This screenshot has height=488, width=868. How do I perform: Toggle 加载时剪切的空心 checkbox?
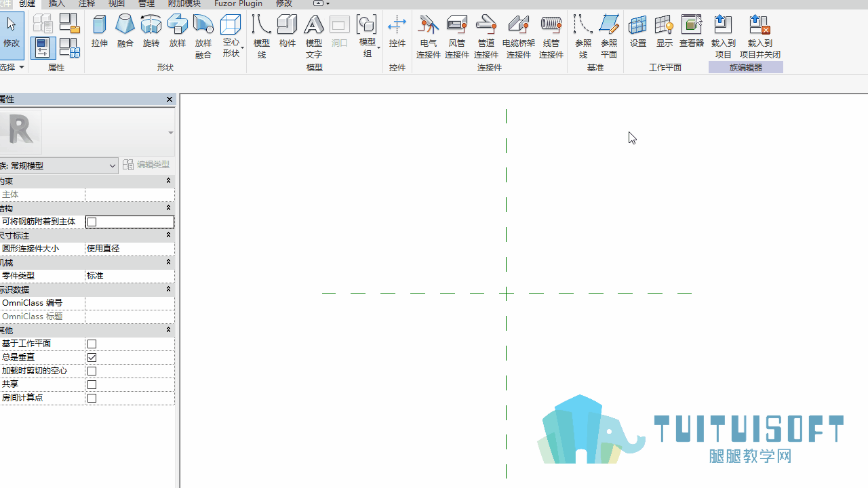coord(92,371)
